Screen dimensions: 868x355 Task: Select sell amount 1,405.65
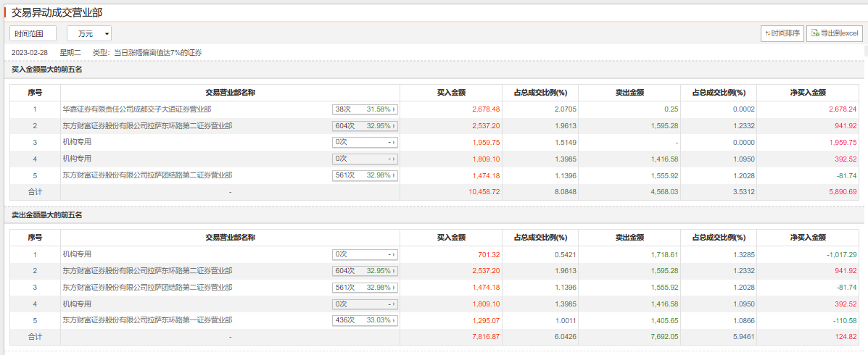tap(664, 320)
